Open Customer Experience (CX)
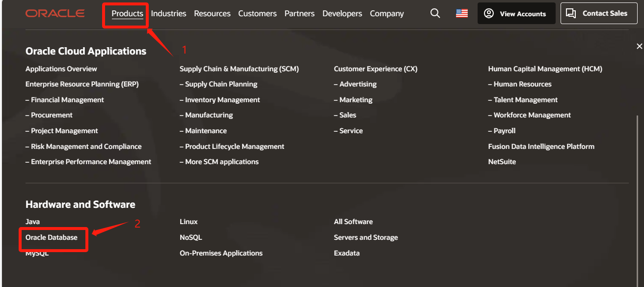The image size is (644, 287). (376, 69)
